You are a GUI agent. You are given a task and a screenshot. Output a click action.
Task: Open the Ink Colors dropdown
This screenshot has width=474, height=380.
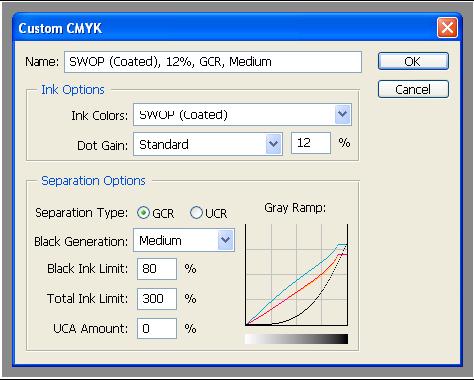point(242,115)
